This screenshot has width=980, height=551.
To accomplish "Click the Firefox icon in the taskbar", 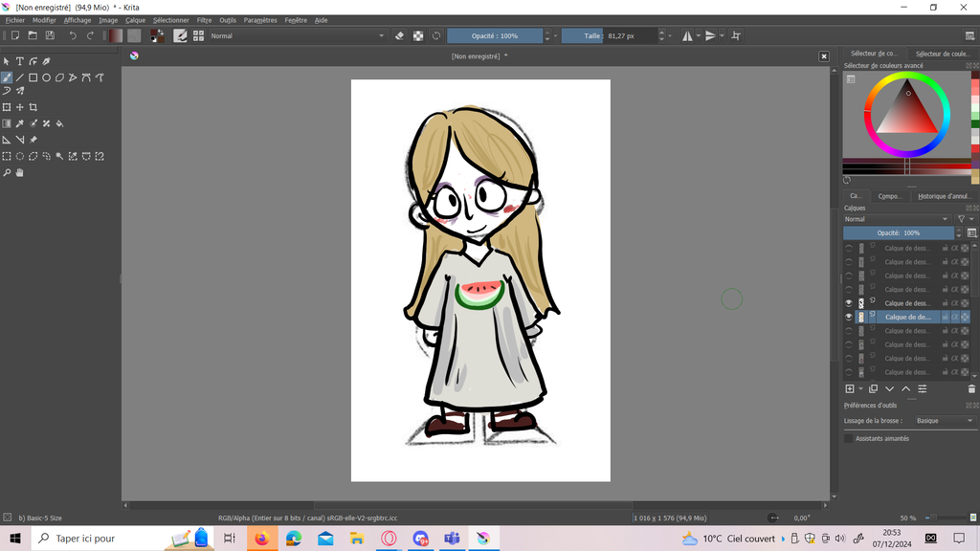I will 261,539.
